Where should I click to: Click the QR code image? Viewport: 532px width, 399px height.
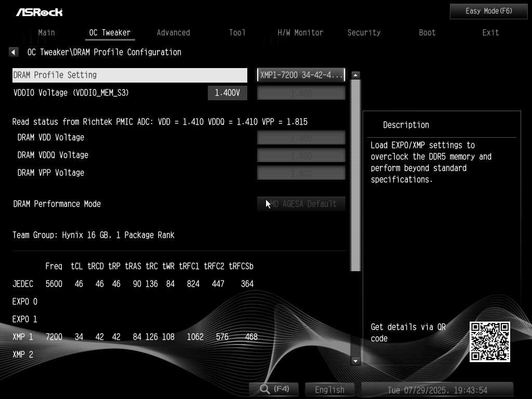[489, 342]
